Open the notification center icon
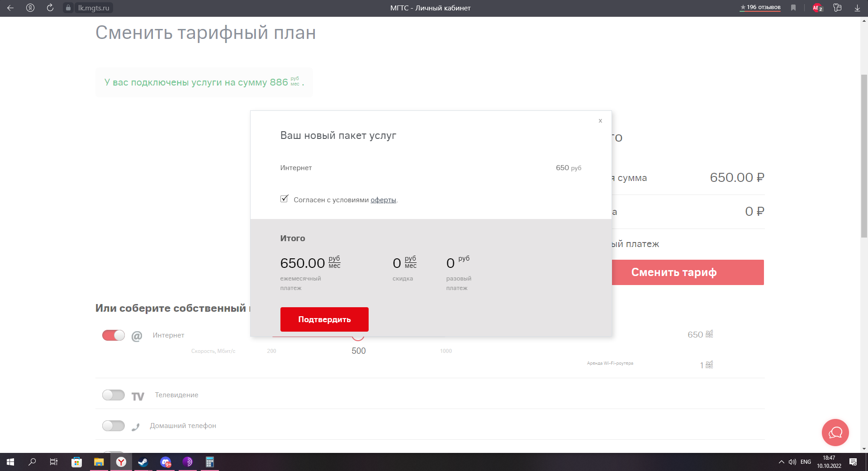This screenshot has height=471, width=868. (x=853, y=462)
